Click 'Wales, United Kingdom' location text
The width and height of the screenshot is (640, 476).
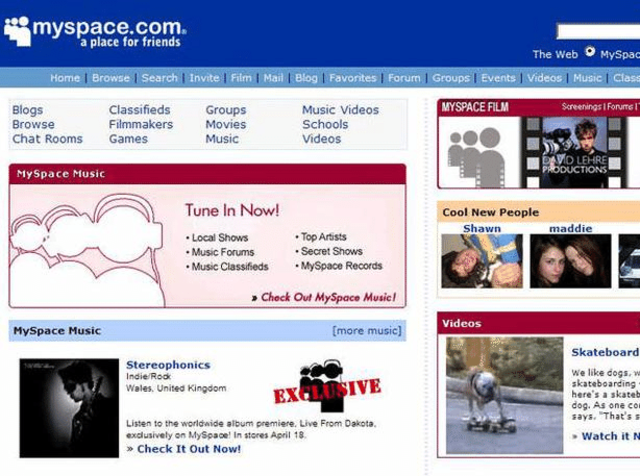tap(176, 388)
